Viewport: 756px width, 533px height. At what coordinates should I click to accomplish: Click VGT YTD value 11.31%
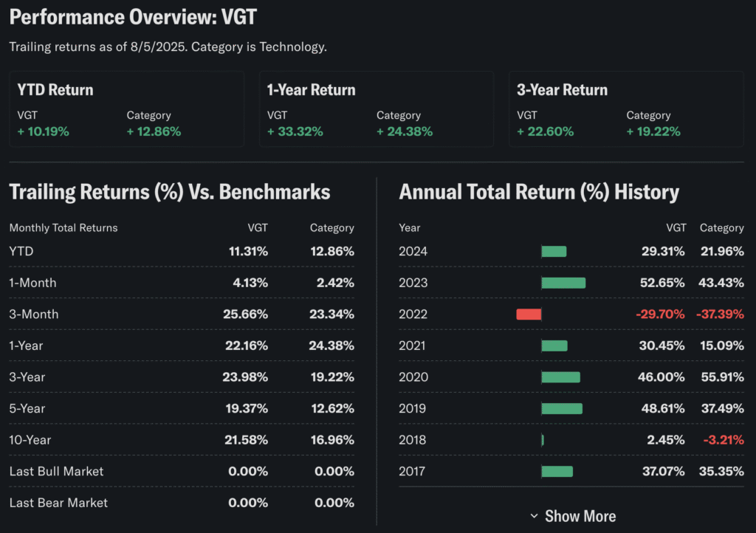248,252
